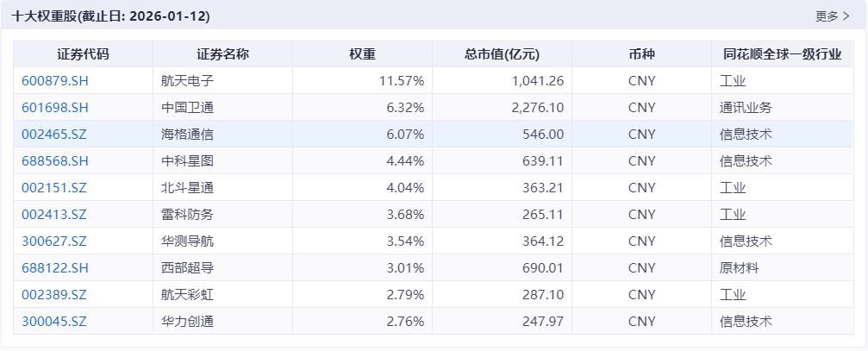Sort by 权重 column header
The height and width of the screenshot is (351, 868).
(x=362, y=54)
